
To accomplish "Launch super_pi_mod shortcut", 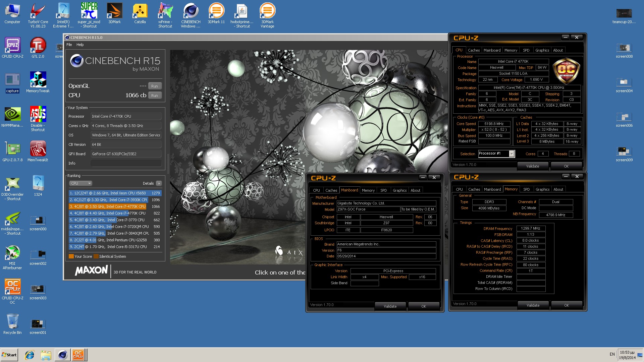I will coord(89,15).
